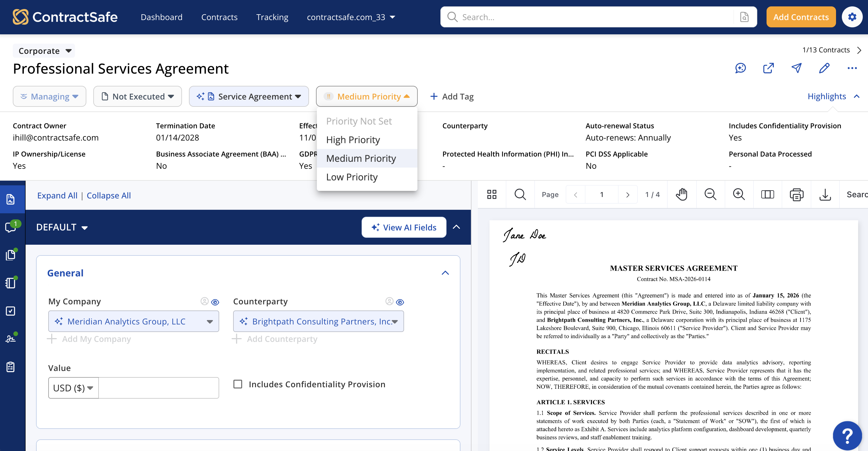Toggle side-by-side page layout icon
The width and height of the screenshot is (868, 451).
click(x=768, y=194)
